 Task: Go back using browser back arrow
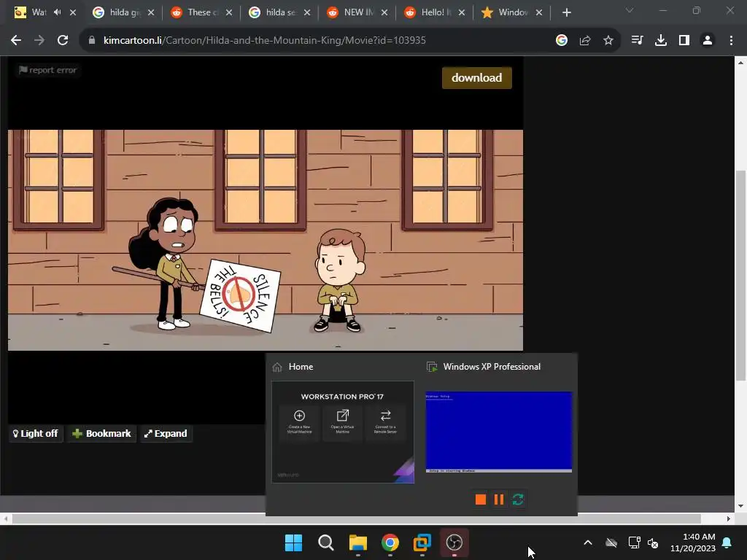[16, 41]
